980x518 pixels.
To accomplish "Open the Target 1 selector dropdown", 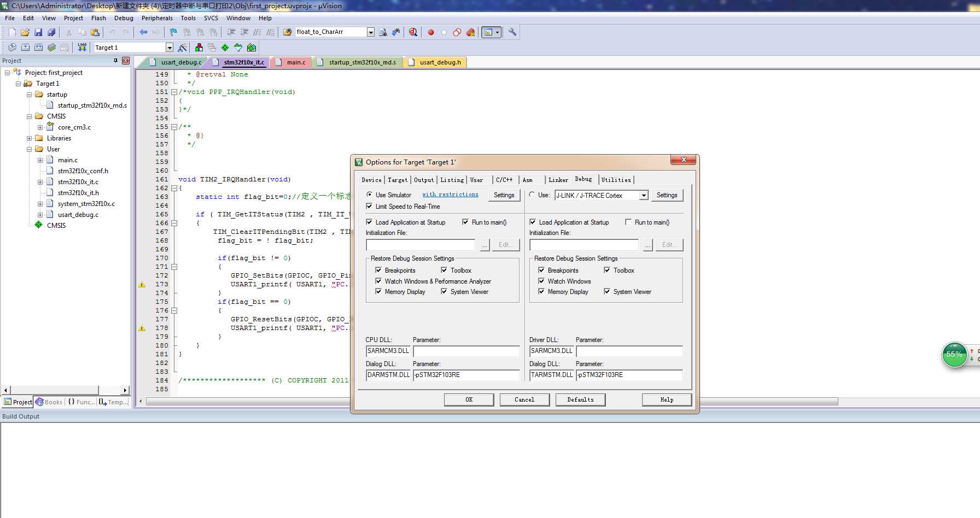I will [x=169, y=48].
